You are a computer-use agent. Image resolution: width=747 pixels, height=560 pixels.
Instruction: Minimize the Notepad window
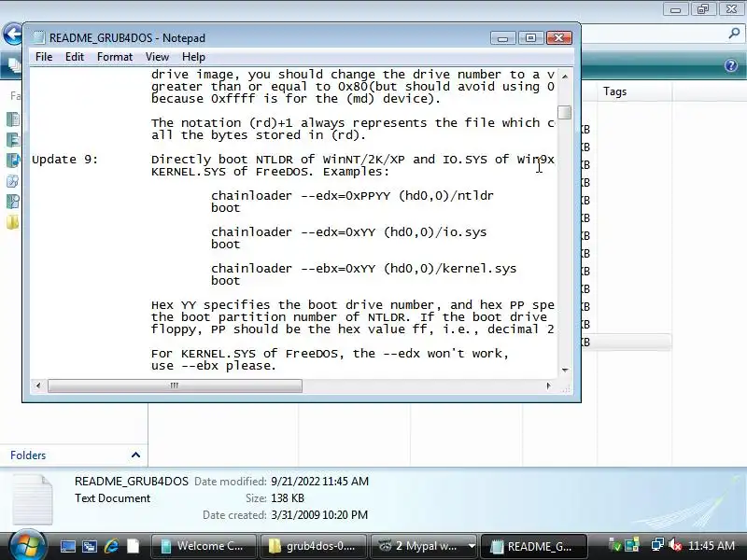pos(502,38)
